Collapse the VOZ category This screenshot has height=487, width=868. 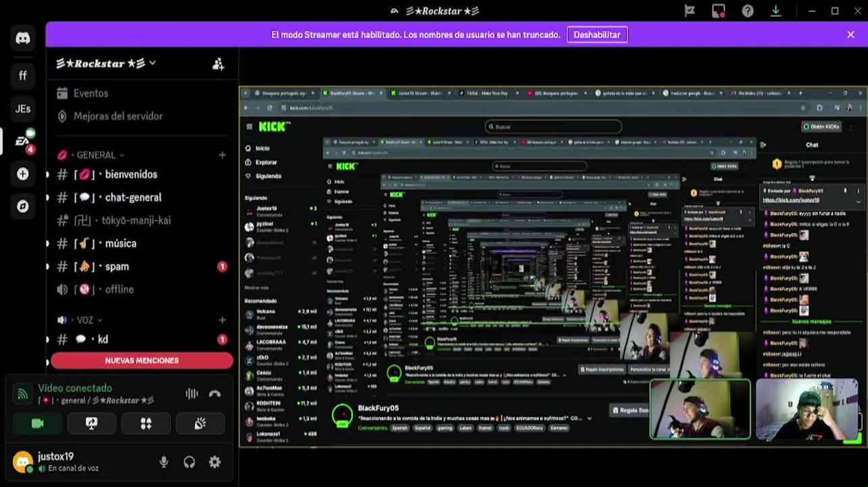pos(80,320)
